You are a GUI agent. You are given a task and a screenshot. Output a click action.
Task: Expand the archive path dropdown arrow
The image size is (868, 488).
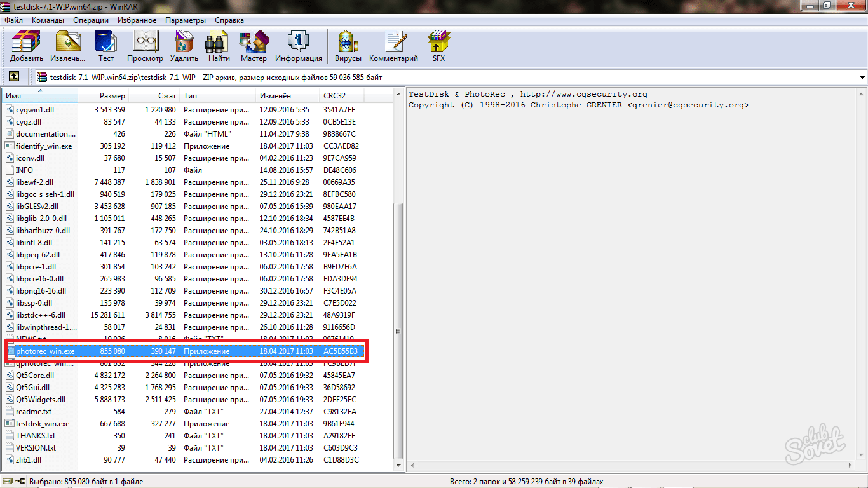(862, 78)
